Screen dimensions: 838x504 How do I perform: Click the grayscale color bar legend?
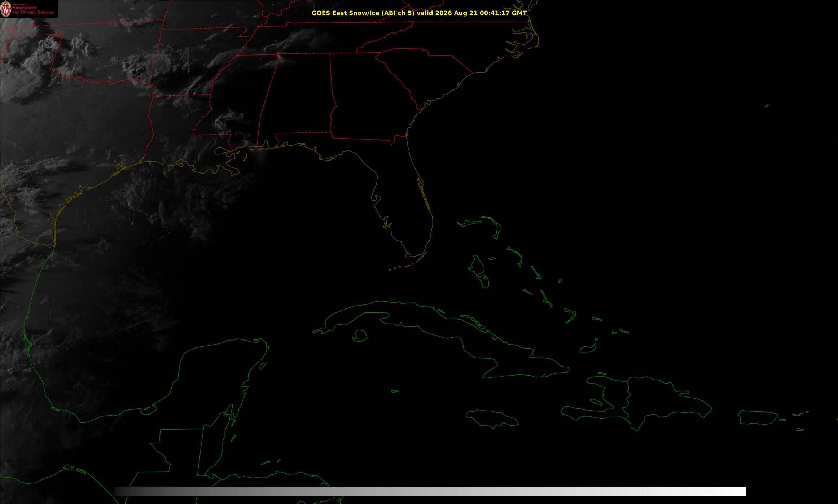[x=430, y=491]
